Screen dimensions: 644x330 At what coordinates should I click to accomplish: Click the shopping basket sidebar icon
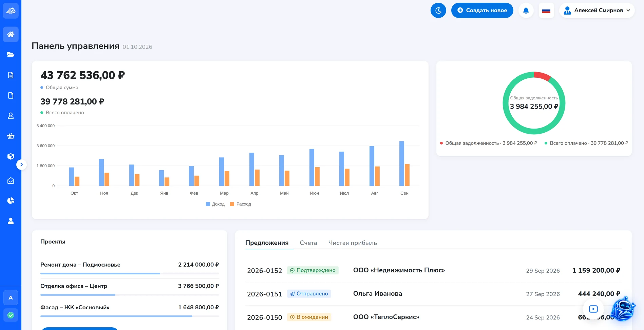(x=11, y=136)
